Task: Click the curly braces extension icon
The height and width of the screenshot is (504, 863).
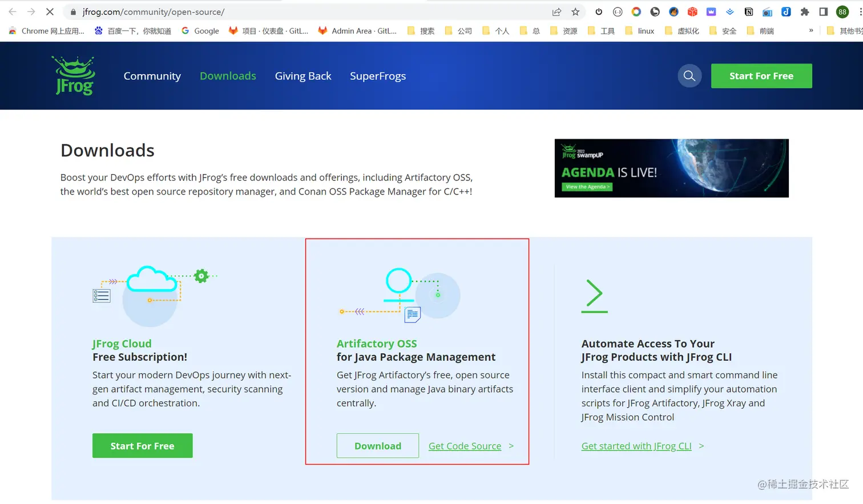Action: (x=618, y=11)
